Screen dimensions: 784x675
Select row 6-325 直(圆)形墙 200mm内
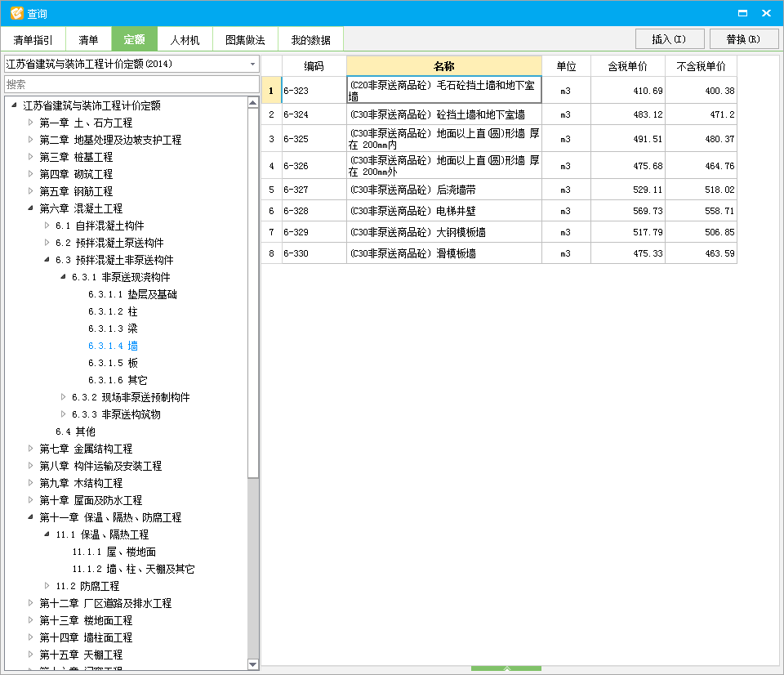(x=499, y=139)
